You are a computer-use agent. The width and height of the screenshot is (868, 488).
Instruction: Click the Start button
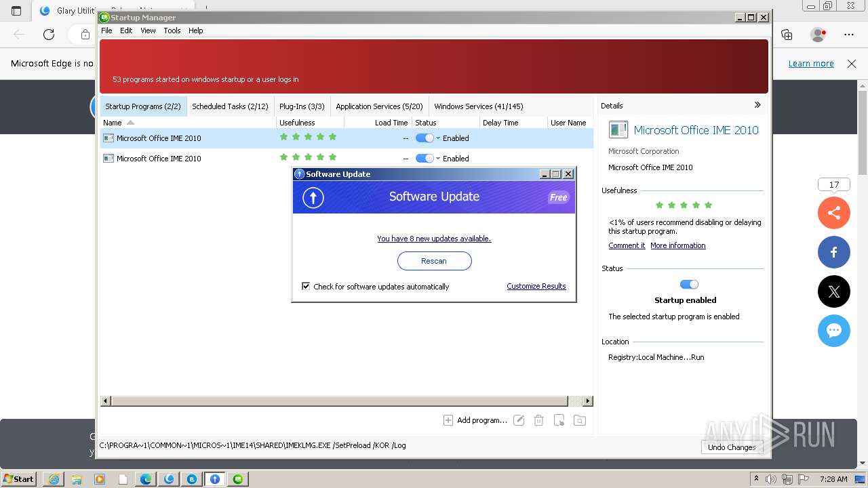coord(19,479)
